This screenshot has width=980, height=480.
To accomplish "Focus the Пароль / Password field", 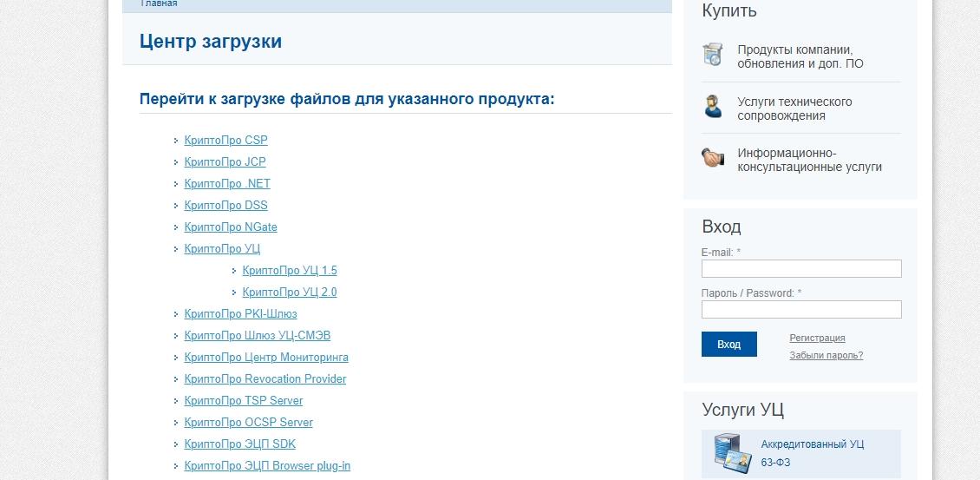I will 801,309.
